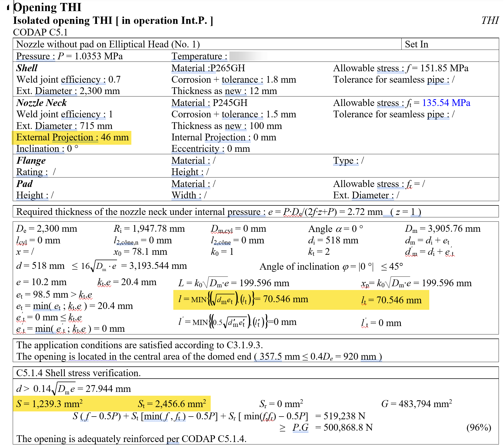The height and width of the screenshot is (448, 504).
Task: Click the Pad section heading
Action: (24, 184)
